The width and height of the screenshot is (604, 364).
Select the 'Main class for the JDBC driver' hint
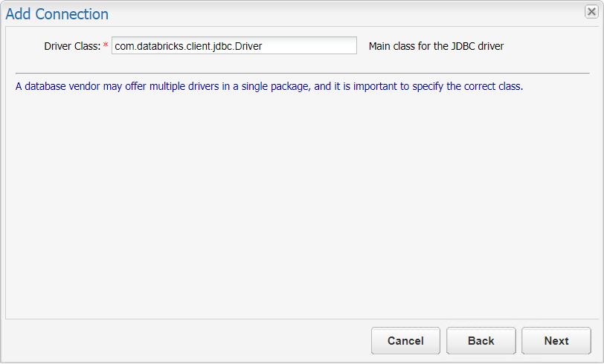436,46
